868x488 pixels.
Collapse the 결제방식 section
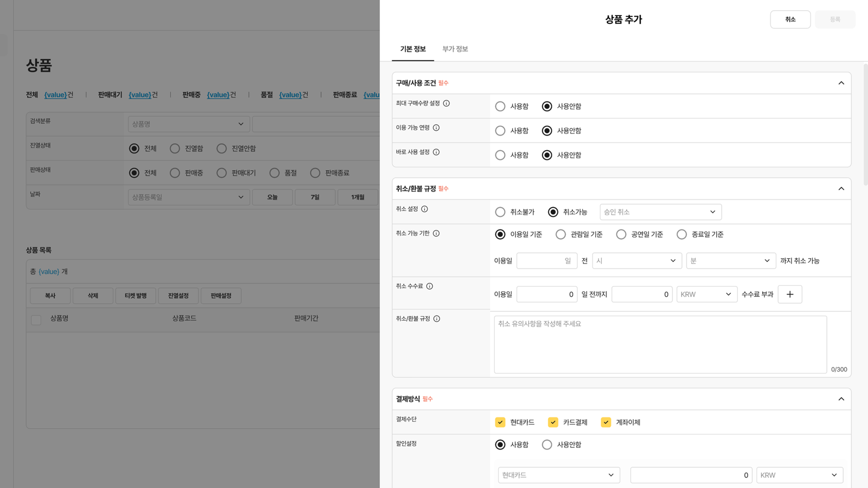click(x=841, y=399)
